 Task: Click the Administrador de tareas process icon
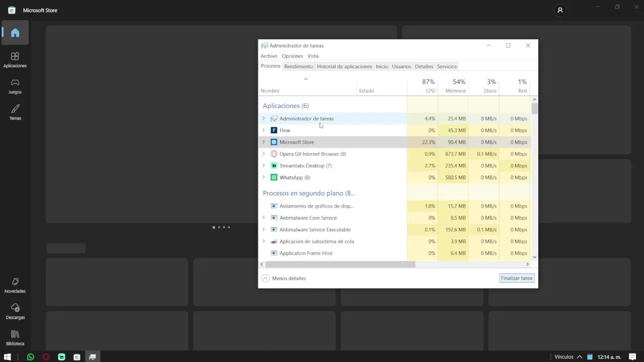[x=274, y=119]
